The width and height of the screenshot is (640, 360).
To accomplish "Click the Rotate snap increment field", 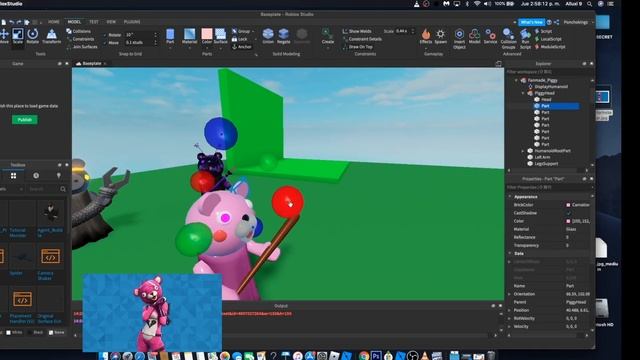I will pyautogui.click(x=139, y=35).
